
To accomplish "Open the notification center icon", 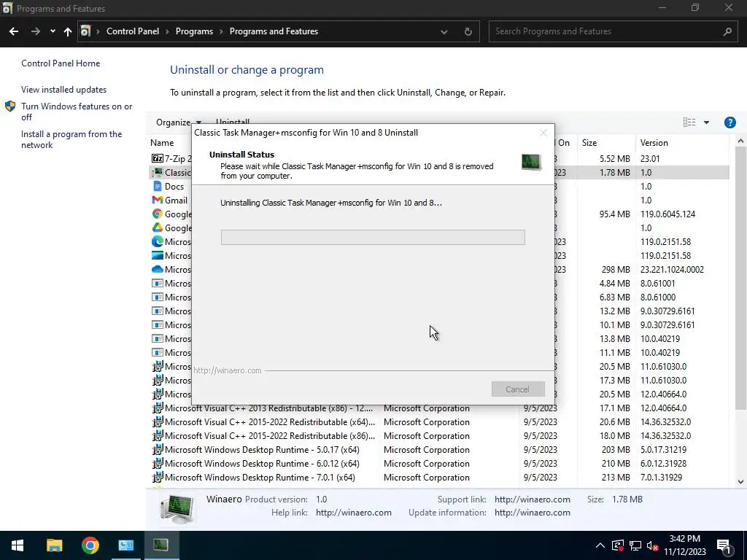I will tap(724, 545).
